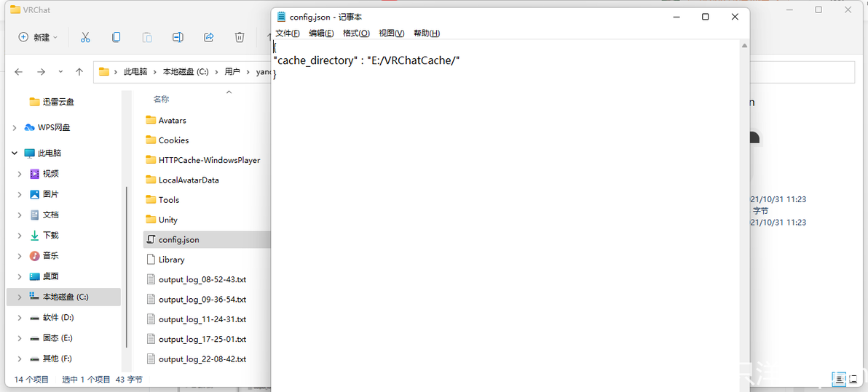The image size is (868, 392).
Task: Open the 格式(O) menu in Notepad
Action: (x=356, y=33)
